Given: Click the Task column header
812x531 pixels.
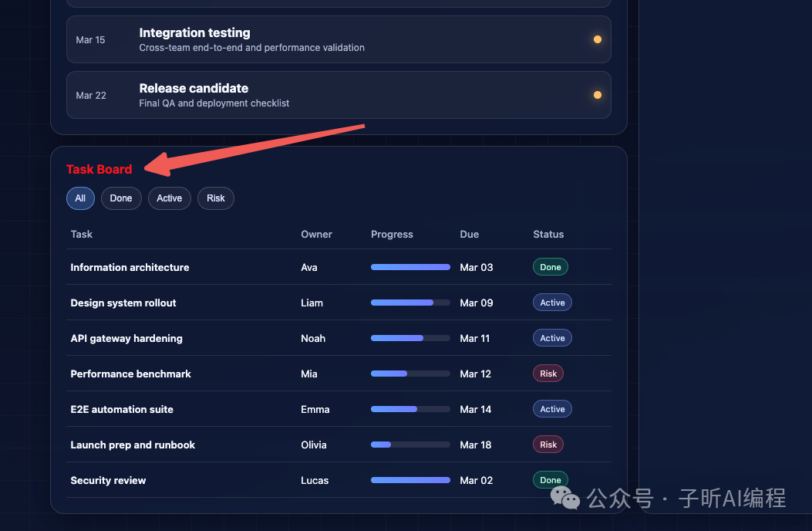Looking at the screenshot, I should pos(82,235).
